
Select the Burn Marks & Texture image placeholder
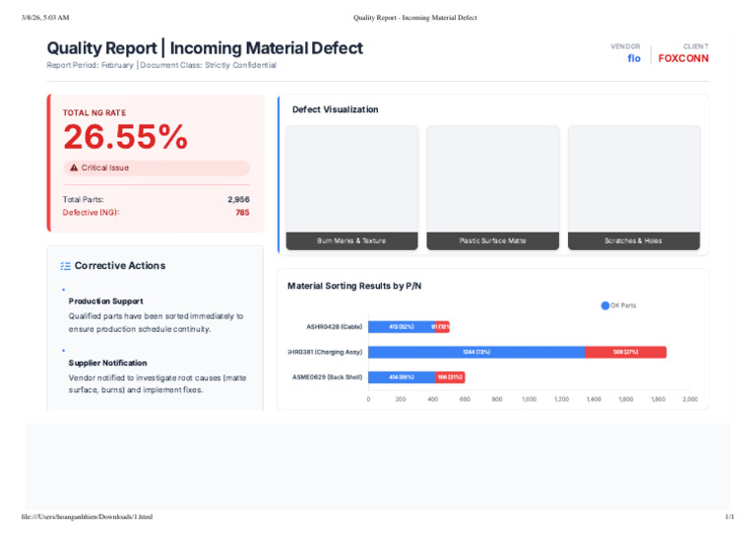tap(352, 188)
